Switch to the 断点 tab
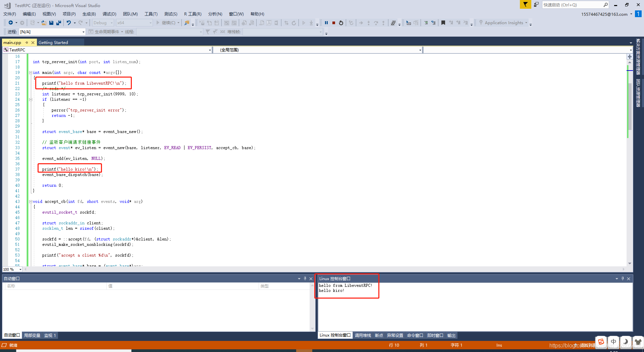 [x=379, y=336]
